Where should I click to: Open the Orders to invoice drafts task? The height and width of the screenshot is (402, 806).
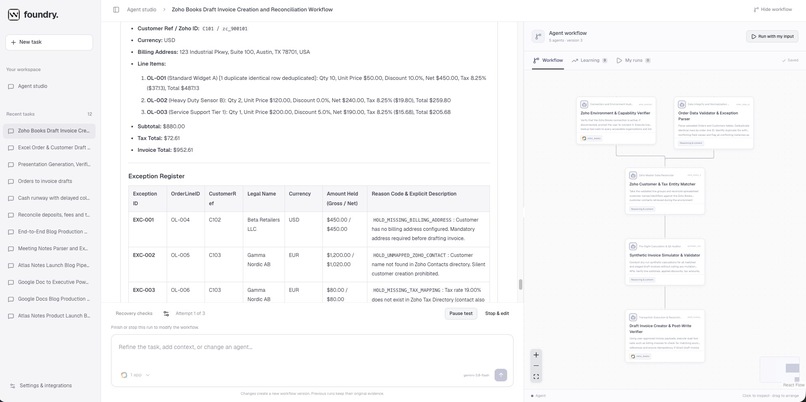point(49,181)
